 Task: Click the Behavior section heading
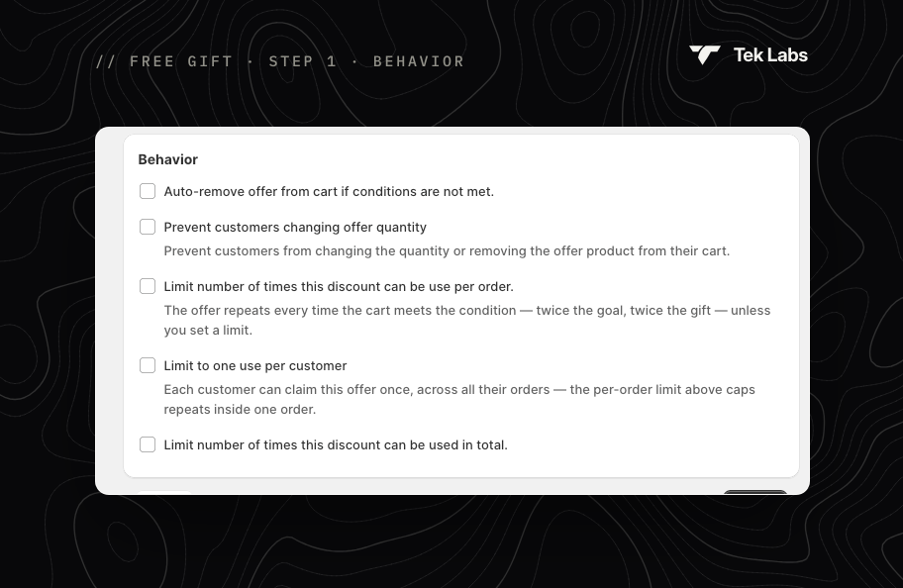[168, 159]
